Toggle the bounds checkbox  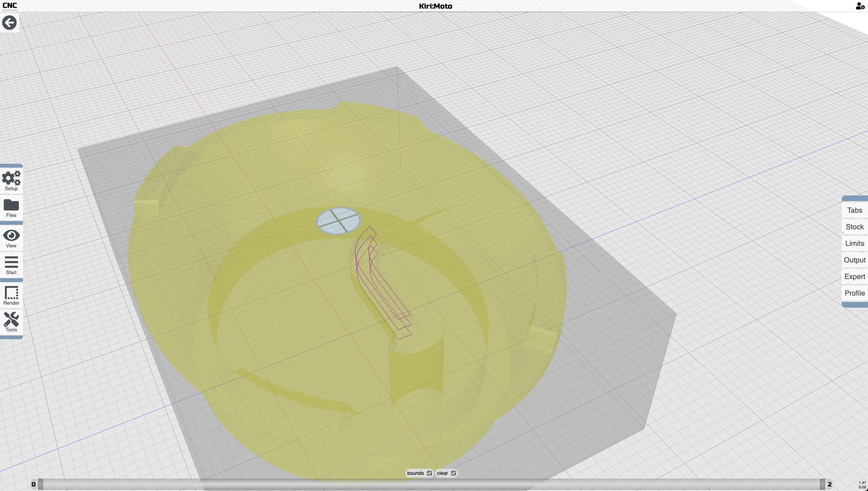(x=429, y=473)
